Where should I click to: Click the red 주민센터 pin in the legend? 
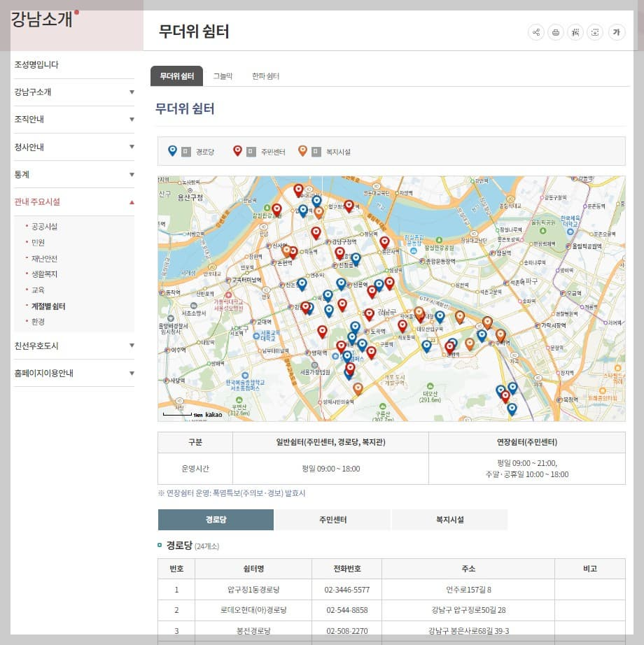click(x=239, y=150)
